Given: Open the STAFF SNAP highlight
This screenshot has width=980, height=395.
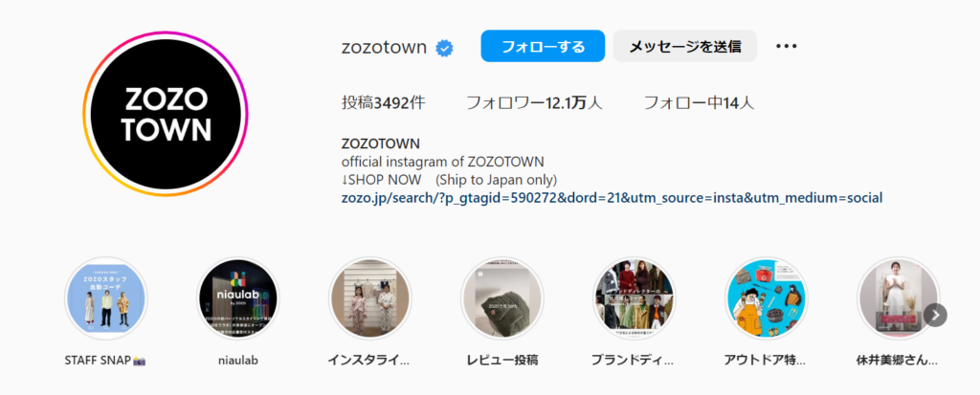Looking at the screenshot, I should coord(105,298).
